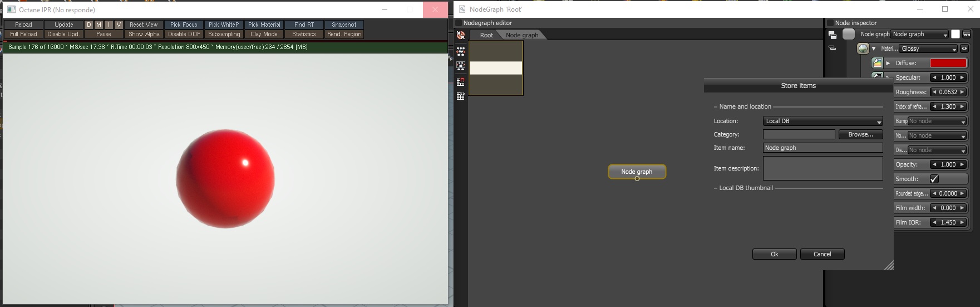
Task: Click Update in the Octane IPR toolbar
Action: click(x=64, y=25)
